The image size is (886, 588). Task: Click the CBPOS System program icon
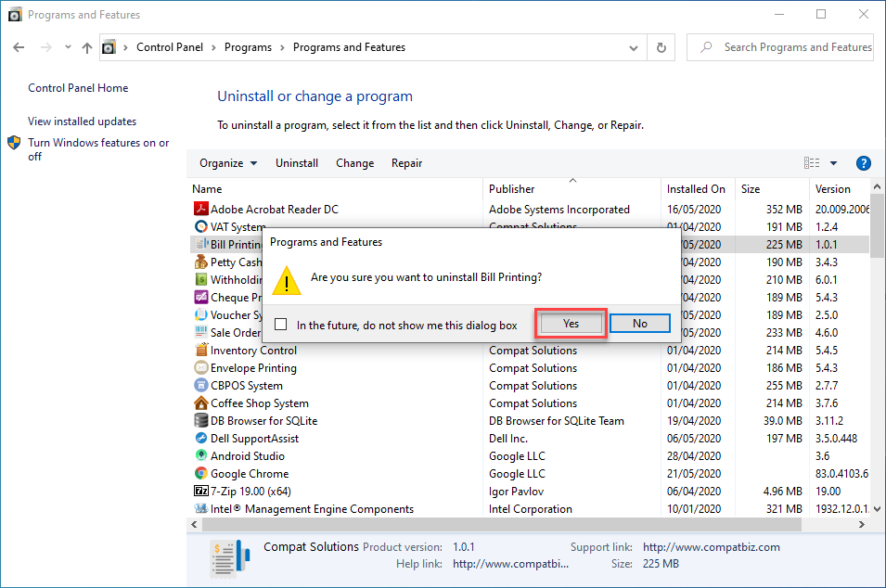[200, 385]
